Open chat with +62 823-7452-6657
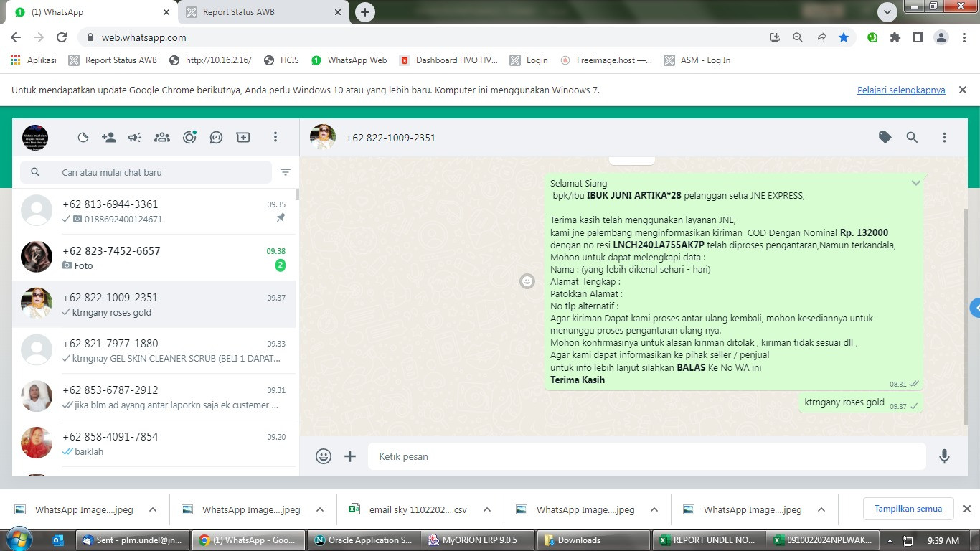This screenshot has height=551, width=980. [154, 258]
